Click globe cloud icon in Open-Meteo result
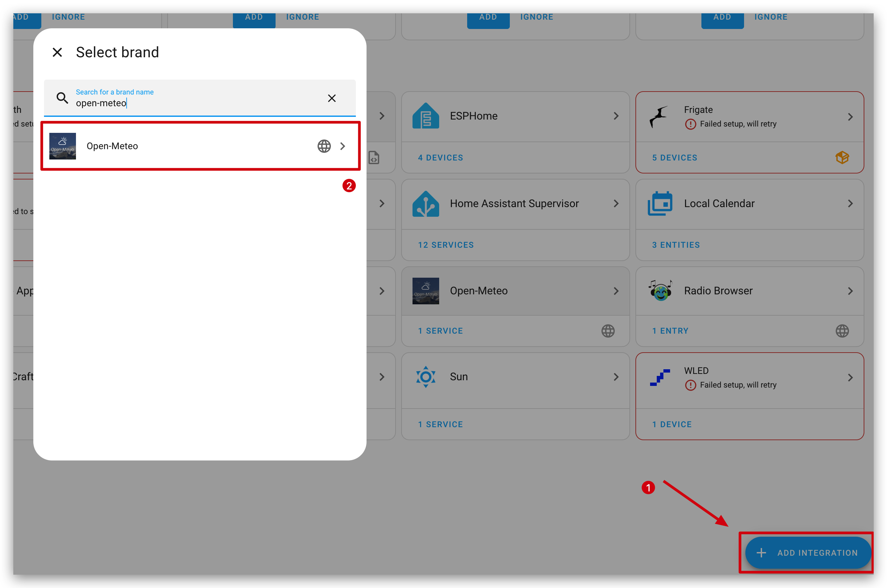 (324, 146)
